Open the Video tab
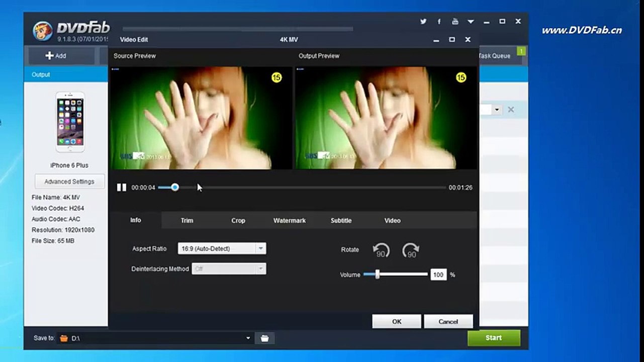The height and width of the screenshot is (362, 644). (393, 220)
